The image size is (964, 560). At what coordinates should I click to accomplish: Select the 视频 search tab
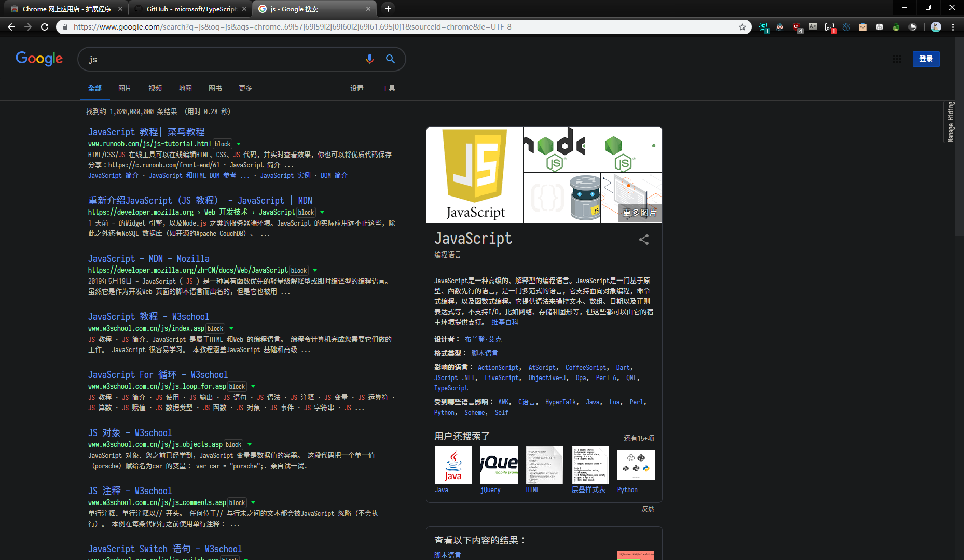[155, 88]
